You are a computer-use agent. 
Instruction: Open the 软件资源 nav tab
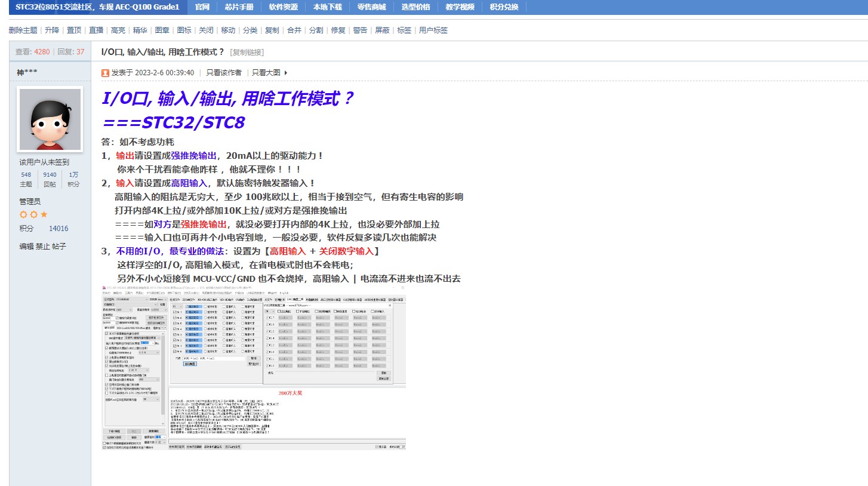(283, 7)
